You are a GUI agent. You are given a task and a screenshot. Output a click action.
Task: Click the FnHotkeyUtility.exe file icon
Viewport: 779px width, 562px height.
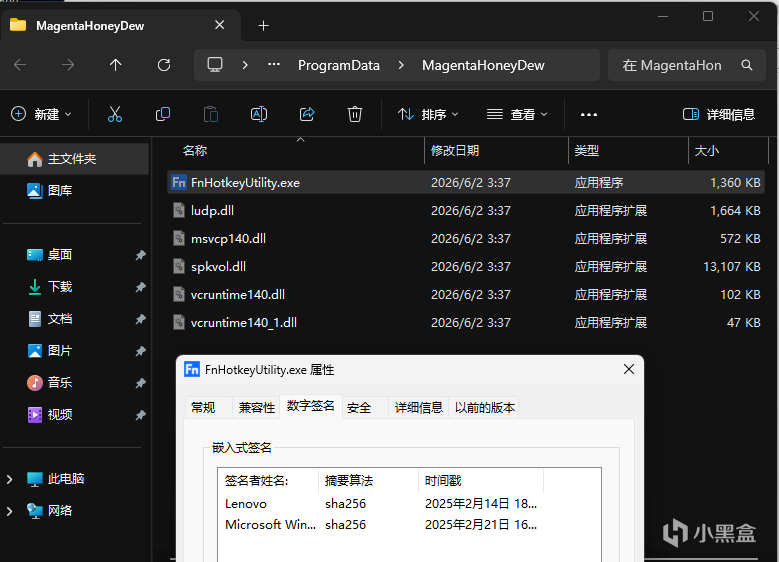click(179, 182)
